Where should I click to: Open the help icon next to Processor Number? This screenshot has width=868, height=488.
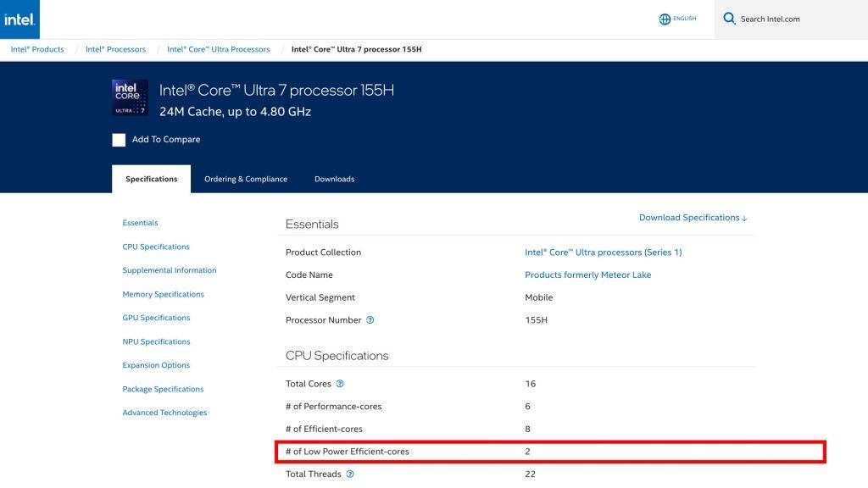coord(370,319)
